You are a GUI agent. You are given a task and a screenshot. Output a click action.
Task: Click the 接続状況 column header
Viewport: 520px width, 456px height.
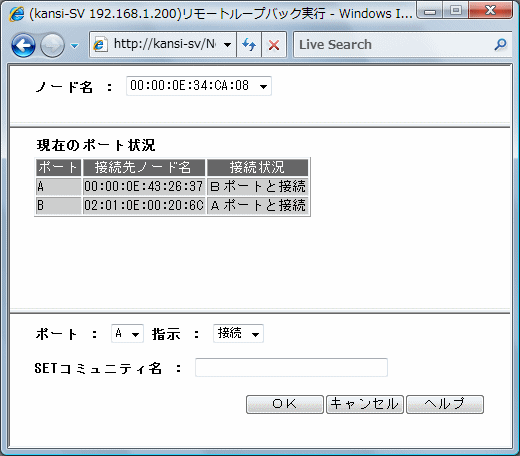click(258, 167)
